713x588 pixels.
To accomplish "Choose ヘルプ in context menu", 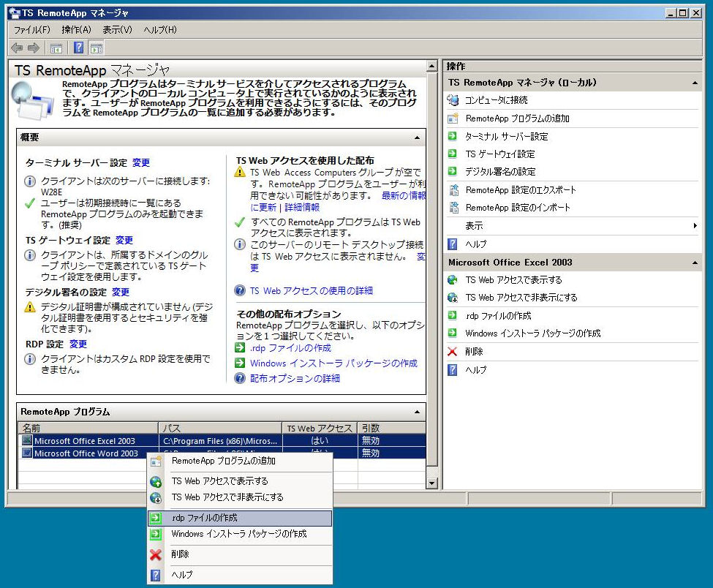I will (x=240, y=575).
